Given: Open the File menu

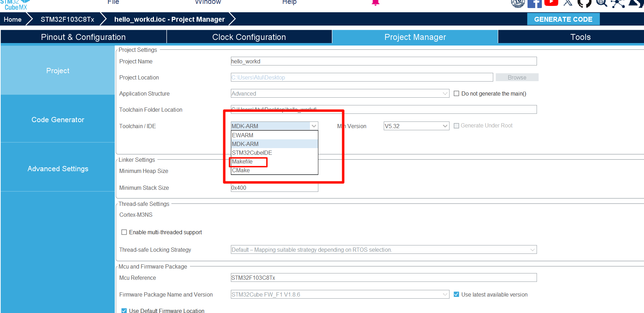Looking at the screenshot, I should click(113, 2).
